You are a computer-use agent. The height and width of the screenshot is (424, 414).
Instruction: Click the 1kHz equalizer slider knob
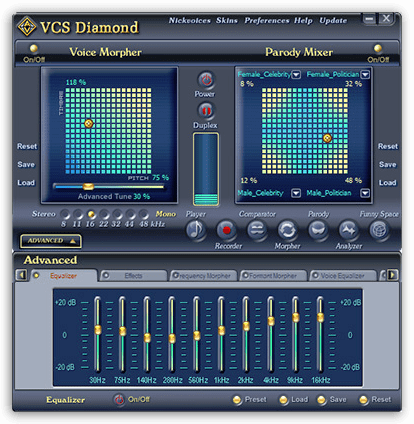tap(221, 330)
